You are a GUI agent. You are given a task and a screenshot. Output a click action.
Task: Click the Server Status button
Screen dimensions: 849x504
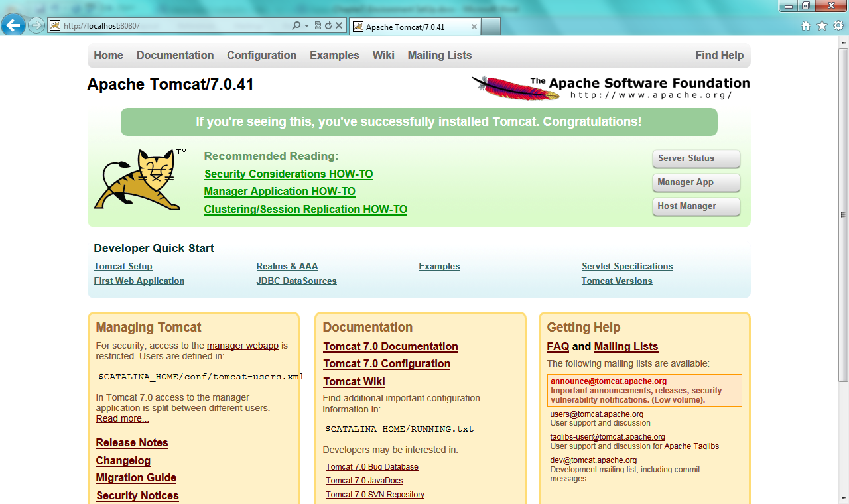[696, 158]
